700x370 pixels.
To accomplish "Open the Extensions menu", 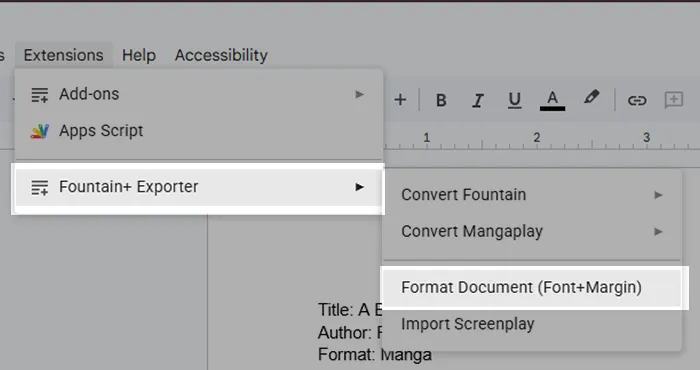I will point(63,55).
